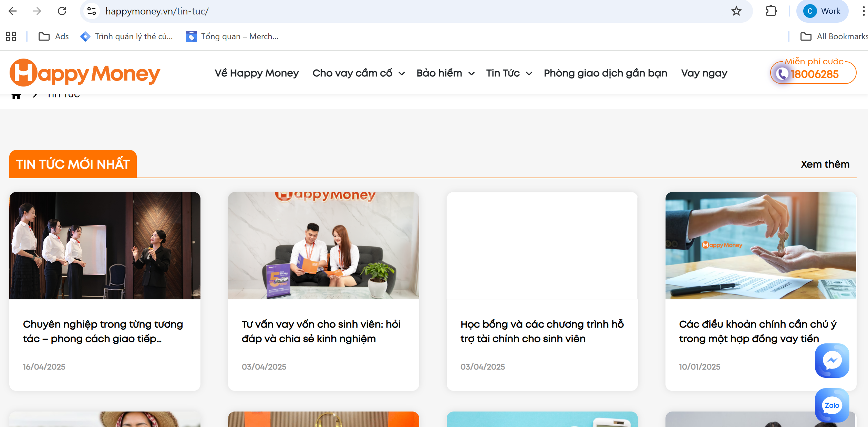868x427 pixels.
Task: Open the Messenger chat bubble
Action: click(832, 361)
